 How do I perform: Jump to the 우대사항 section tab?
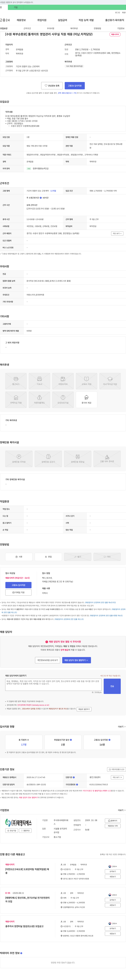50,29
